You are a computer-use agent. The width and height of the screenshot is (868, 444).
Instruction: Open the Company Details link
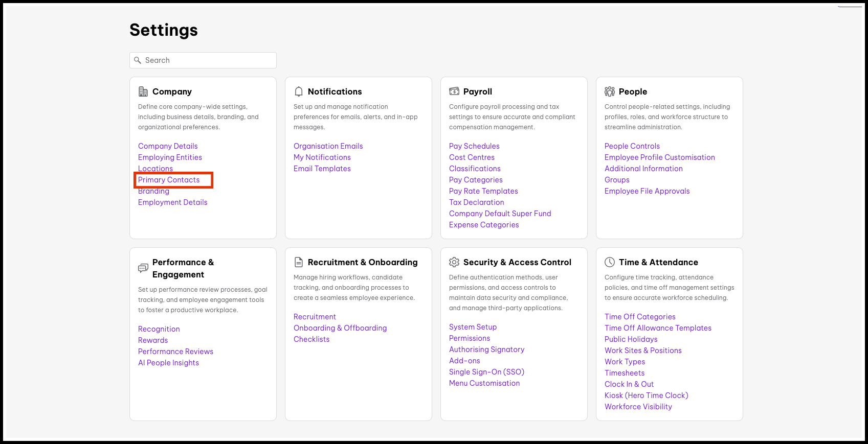coord(168,146)
